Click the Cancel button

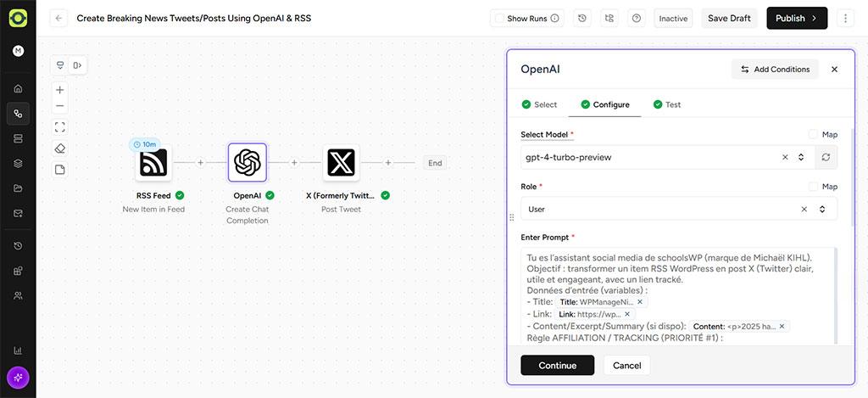[626, 365]
